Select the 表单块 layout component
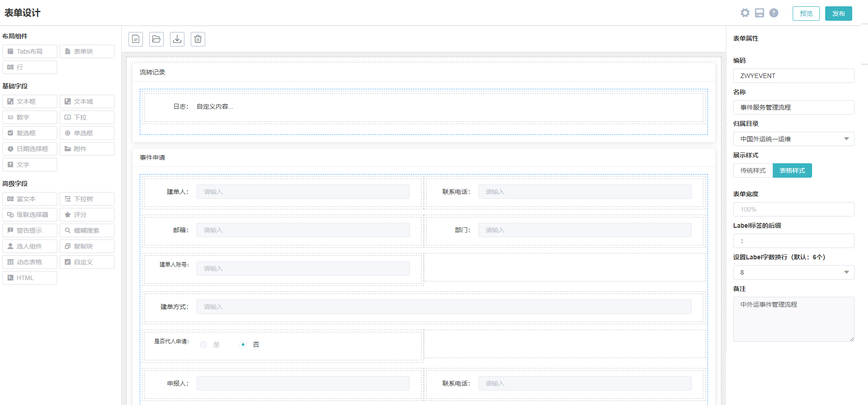The width and height of the screenshot is (868, 405). pos(87,51)
